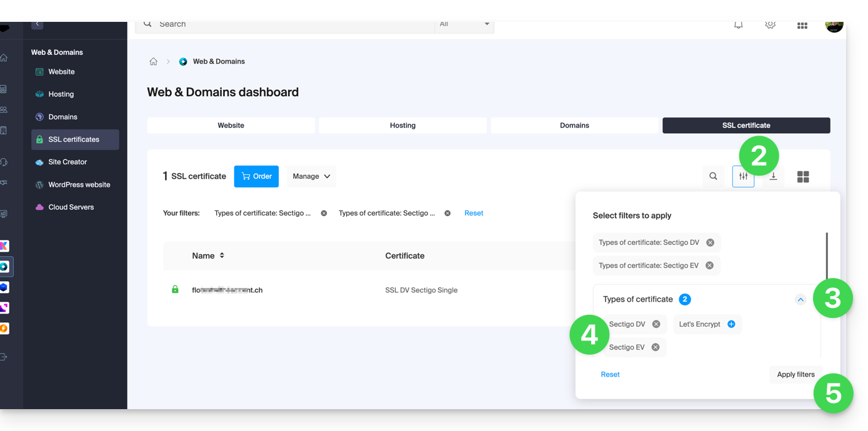Add Let's Encrypt filter with plus icon
This screenshot has width=868, height=431.
[x=731, y=324]
